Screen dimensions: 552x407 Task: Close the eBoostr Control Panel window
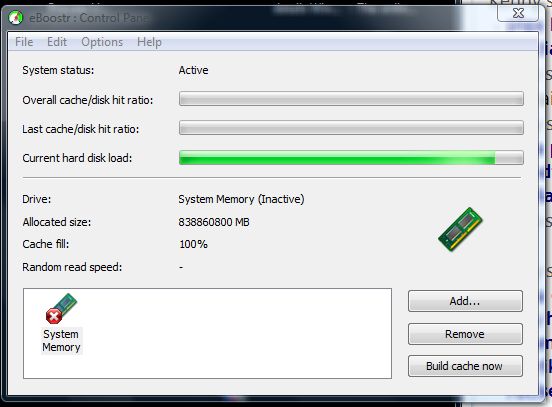[x=518, y=13]
